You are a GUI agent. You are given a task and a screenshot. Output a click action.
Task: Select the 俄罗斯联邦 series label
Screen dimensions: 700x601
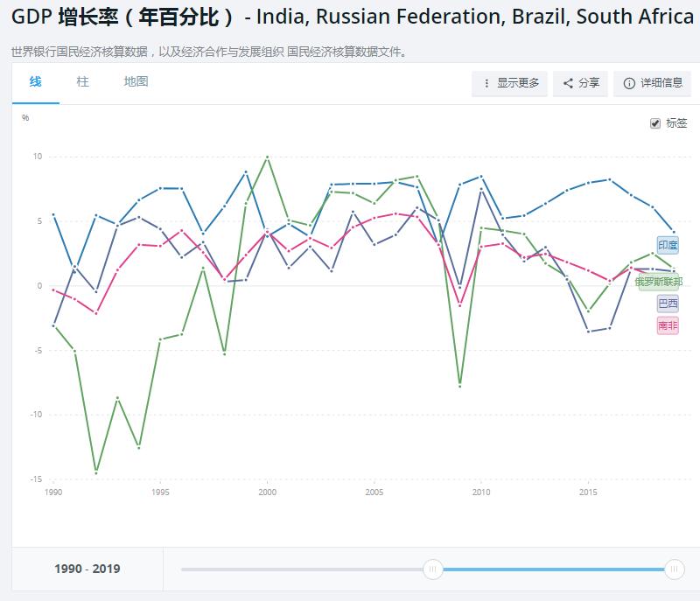658,282
